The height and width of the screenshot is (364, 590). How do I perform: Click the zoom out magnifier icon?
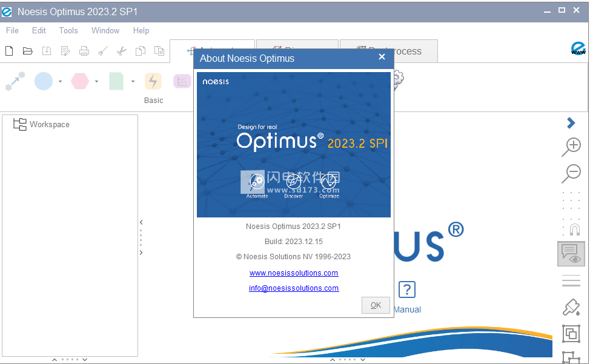pos(571,174)
